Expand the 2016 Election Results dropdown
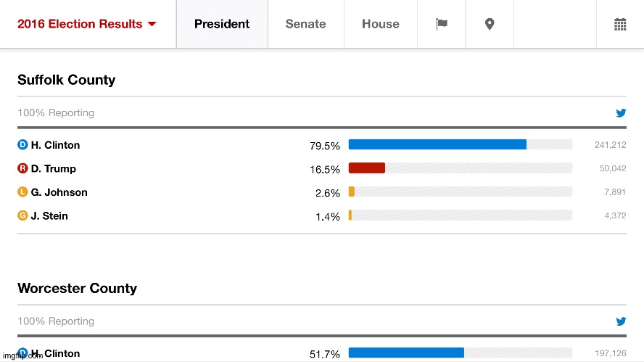The width and height of the screenshot is (644, 362). coord(87,24)
